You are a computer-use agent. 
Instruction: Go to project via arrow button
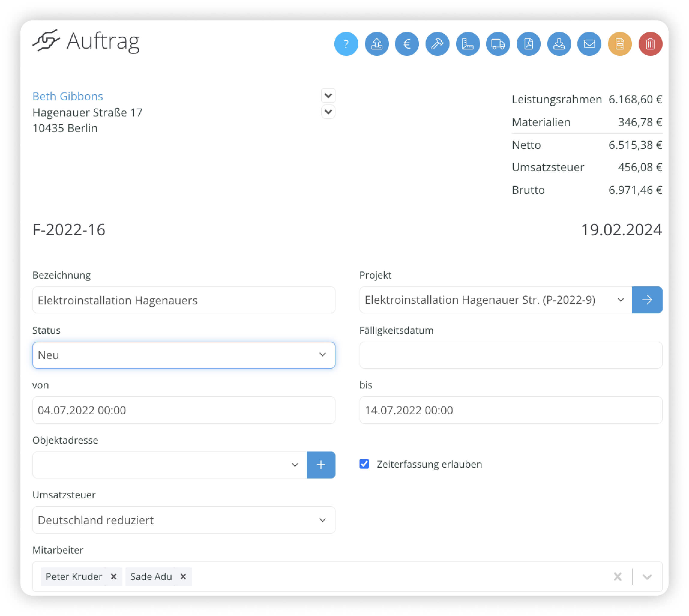647,300
